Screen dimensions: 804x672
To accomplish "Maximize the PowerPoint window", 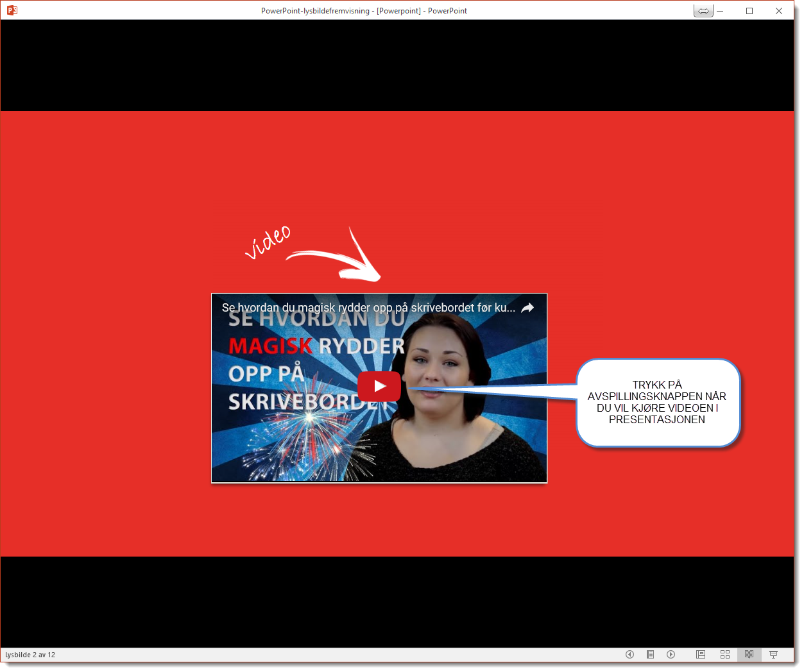I will tap(749, 11).
